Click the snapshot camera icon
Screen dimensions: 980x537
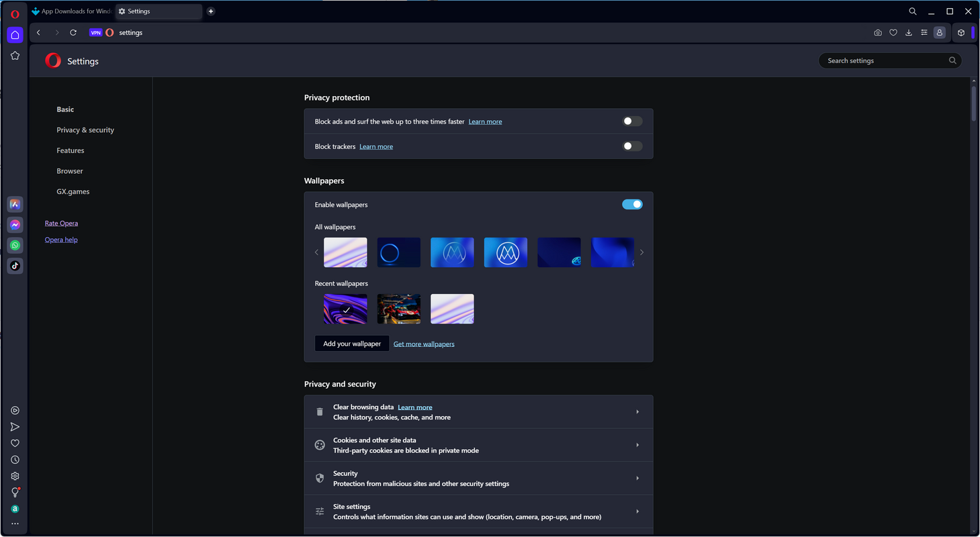tap(878, 33)
